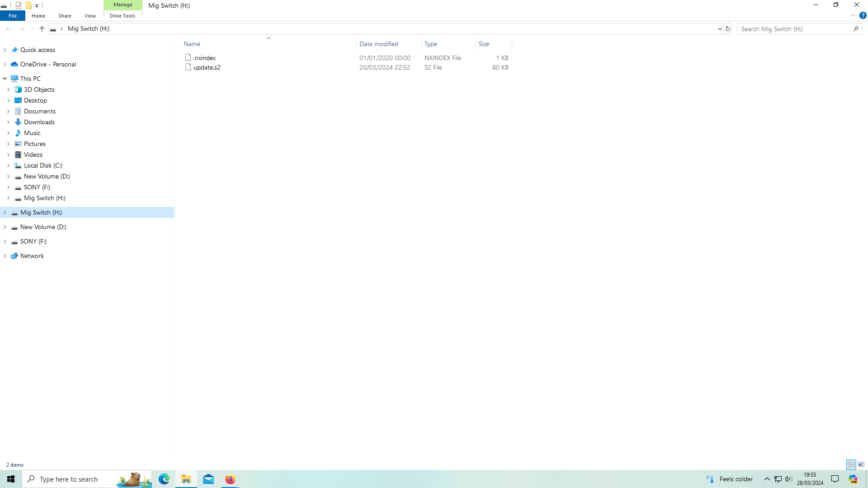Switch to Large icons view layout

pyautogui.click(x=861, y=465)
